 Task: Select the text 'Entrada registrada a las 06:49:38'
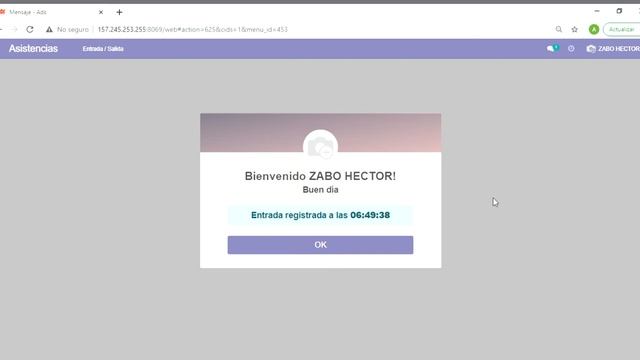[x=320, y=215]
